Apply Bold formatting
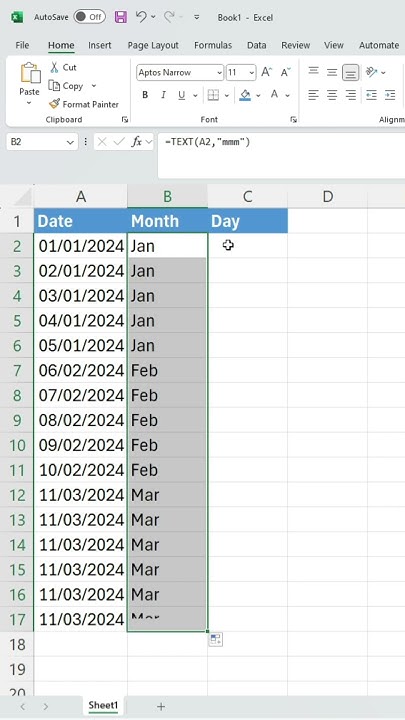405x720 pixels. [145, 95]
